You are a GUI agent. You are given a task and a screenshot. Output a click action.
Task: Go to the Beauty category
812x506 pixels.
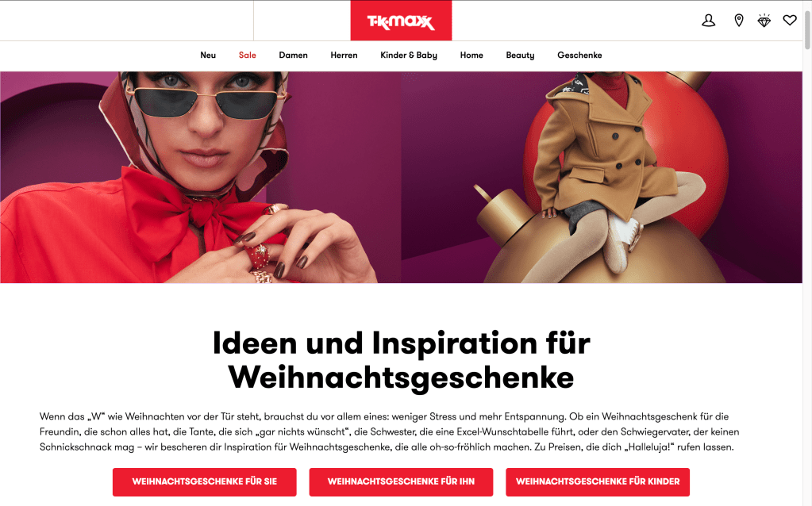click(520, 56)
